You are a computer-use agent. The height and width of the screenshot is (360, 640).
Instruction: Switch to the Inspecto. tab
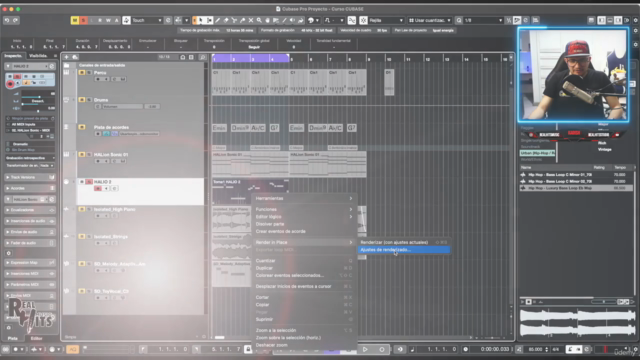click(x=13, y=56)
